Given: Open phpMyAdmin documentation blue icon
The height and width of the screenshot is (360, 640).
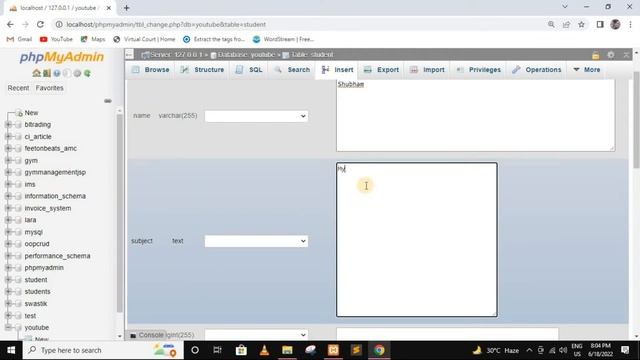Looking at the screenshot, I should (x=57, y=73).
